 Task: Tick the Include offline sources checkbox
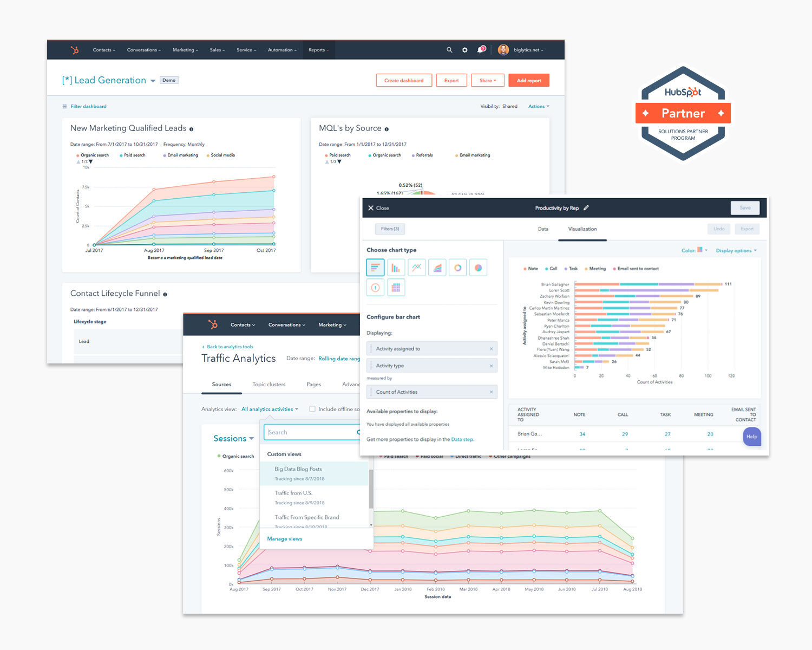(312, 409)
